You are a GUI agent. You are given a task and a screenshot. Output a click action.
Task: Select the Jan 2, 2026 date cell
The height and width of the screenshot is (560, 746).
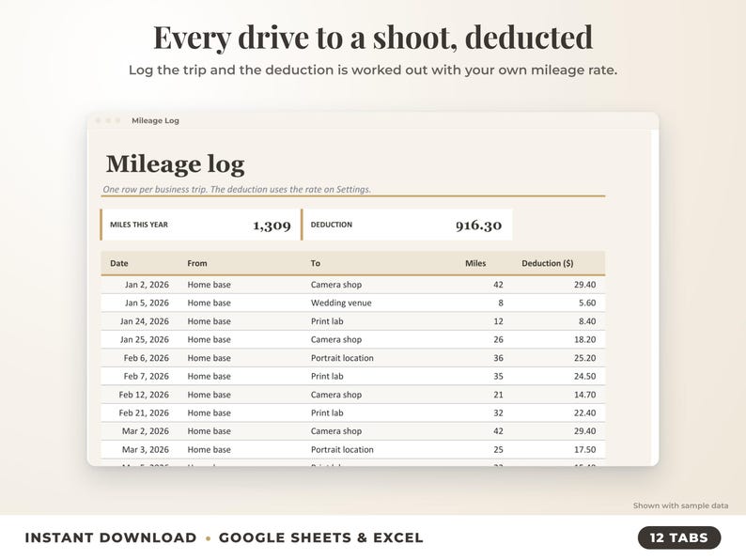[x=147, y=285]
